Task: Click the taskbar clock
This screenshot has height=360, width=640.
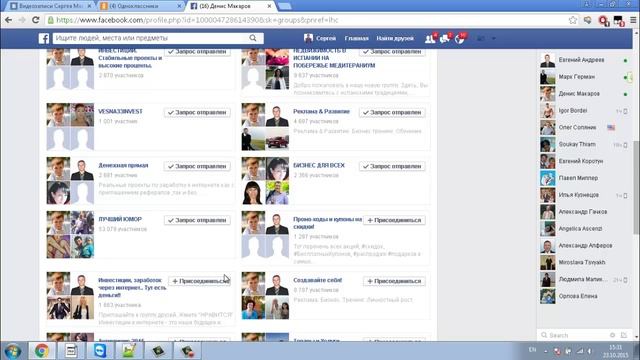Action: point(615,351)
